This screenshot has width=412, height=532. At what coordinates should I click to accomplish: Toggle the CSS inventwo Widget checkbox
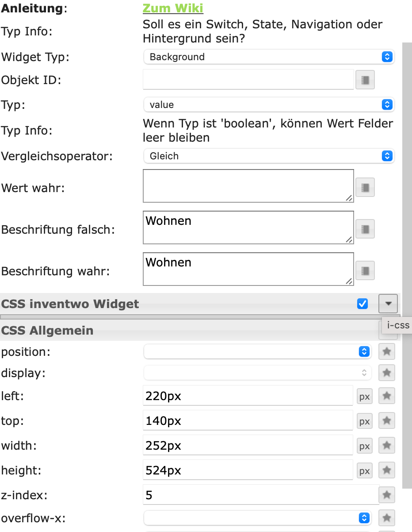tap(362, 304)
